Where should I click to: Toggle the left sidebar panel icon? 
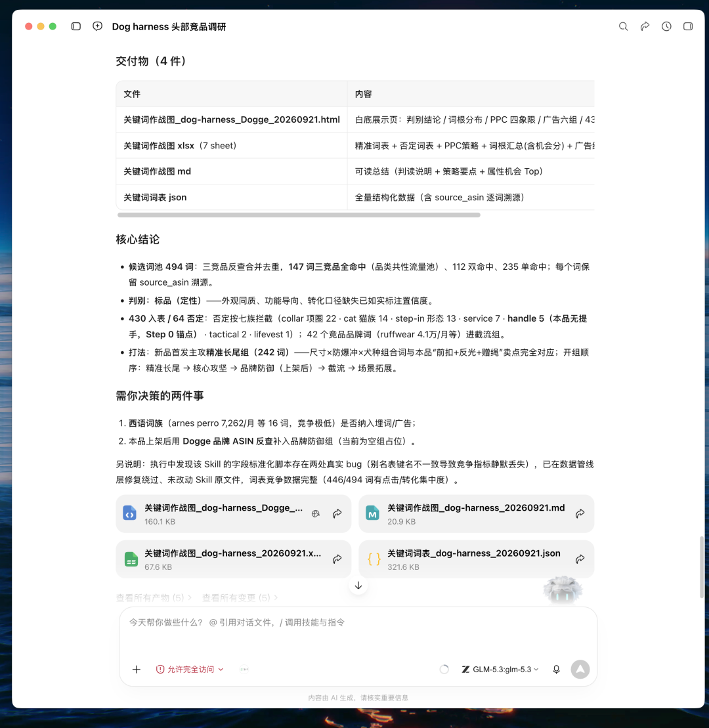tap(76, 26)
